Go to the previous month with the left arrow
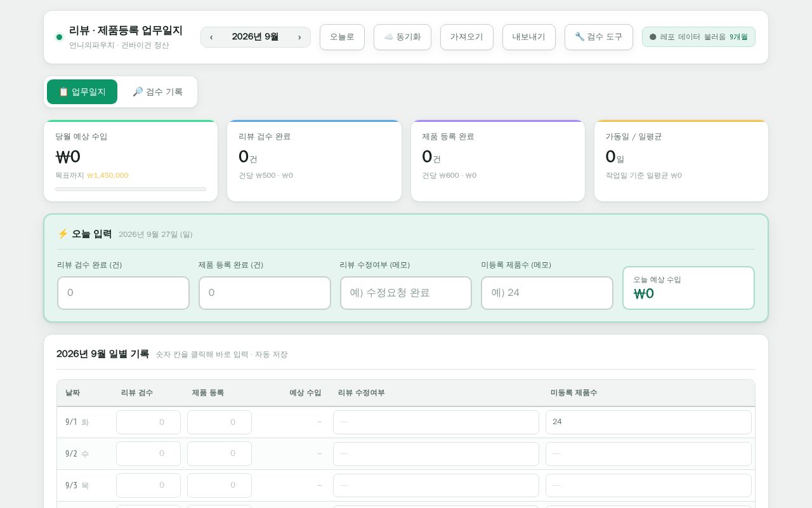 pyautogui.click(x=211, y=37)
